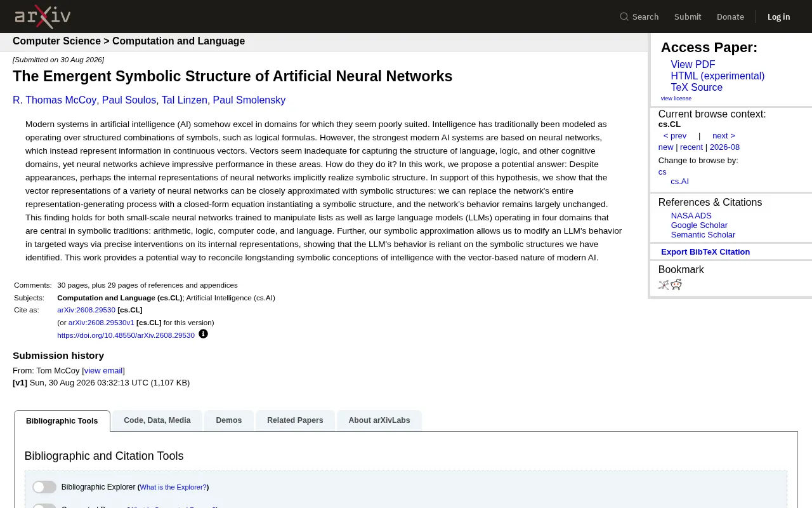This screenshot has height=508, width=812.
Task: Go to next paper via next link
Action: [x=724, y=136]
